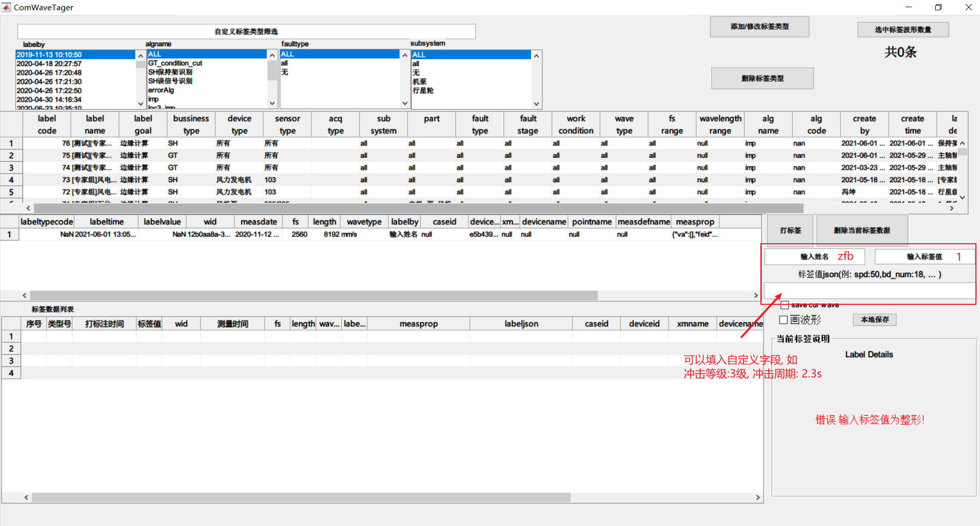Viewport: 980px width, 526px height.
Task: Select 行星轮 in subsystem list
Action: 471,90
